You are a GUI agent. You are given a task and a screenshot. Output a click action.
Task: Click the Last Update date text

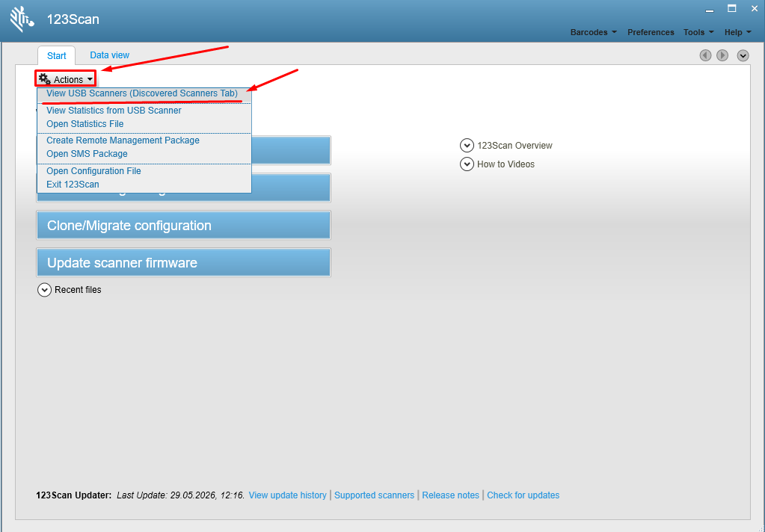180,495
